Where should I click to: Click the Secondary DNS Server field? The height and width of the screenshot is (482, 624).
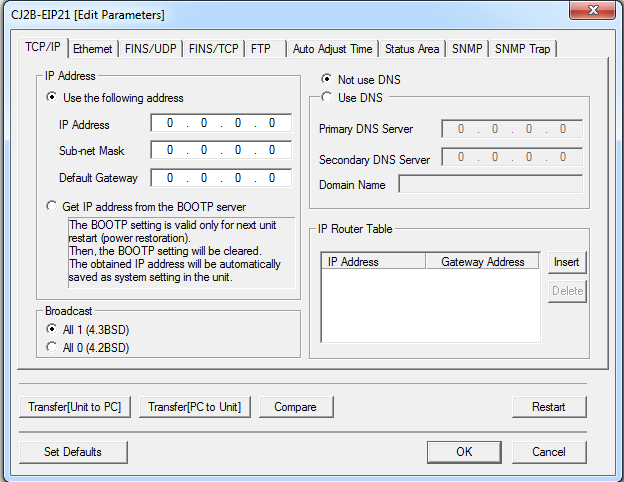[x=512, y=157]
